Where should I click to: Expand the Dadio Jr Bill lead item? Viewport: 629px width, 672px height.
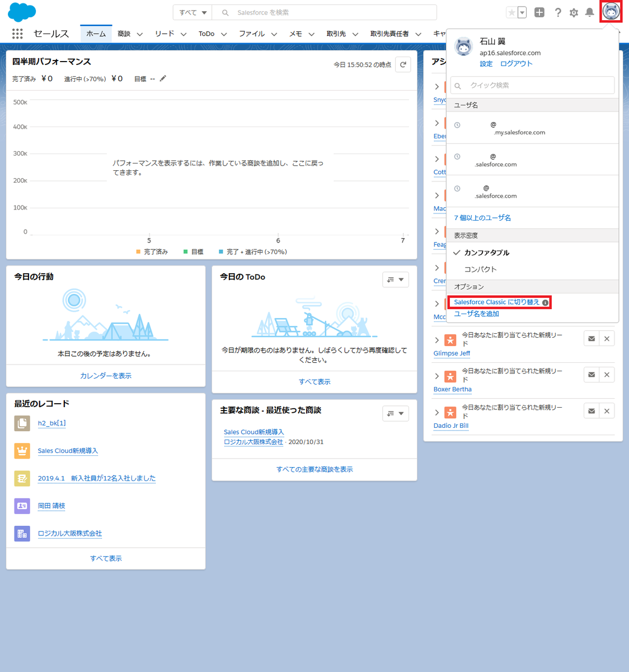(437, 413)
